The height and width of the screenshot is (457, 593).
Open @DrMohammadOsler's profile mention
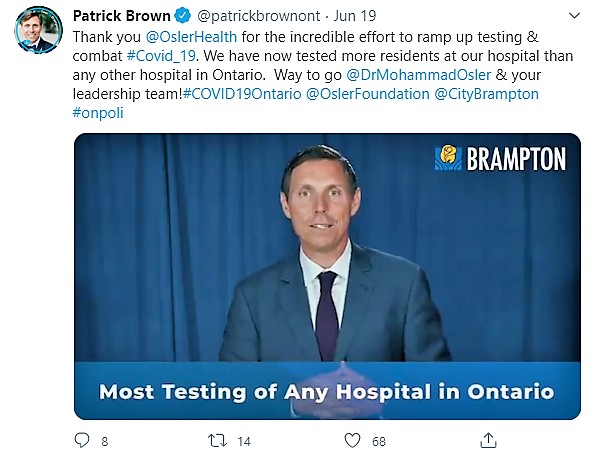click(x=418, y=75)
